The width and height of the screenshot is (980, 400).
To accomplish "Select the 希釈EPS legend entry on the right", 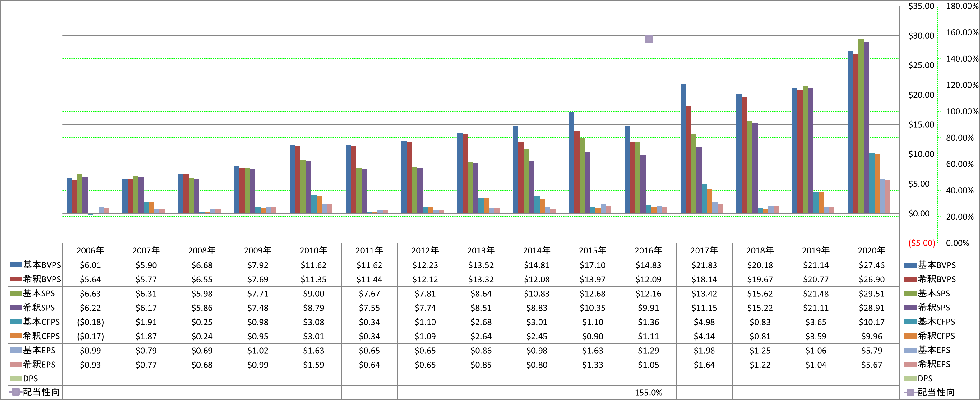I will [927, 364].
